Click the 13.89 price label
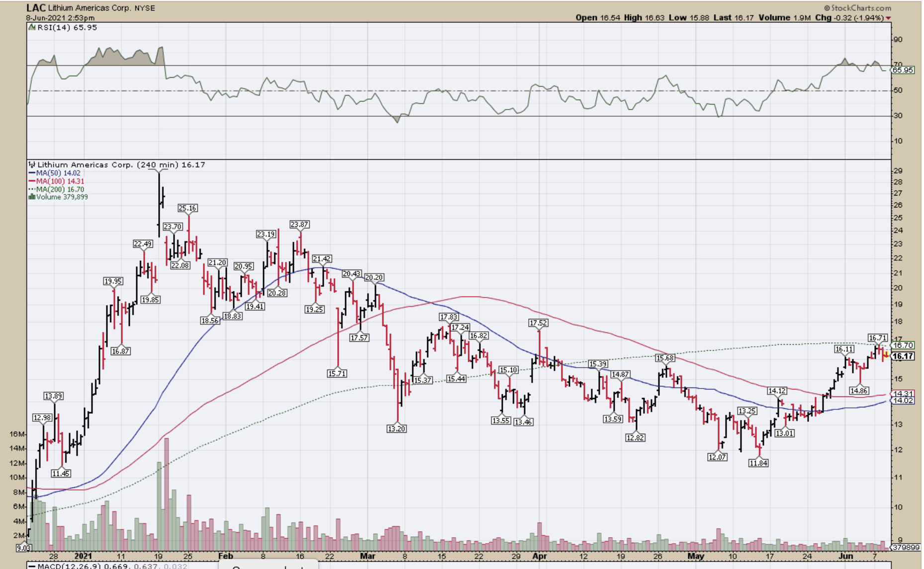Image resolution: width=924 pixels, height=569 pixels. (53, 396)
